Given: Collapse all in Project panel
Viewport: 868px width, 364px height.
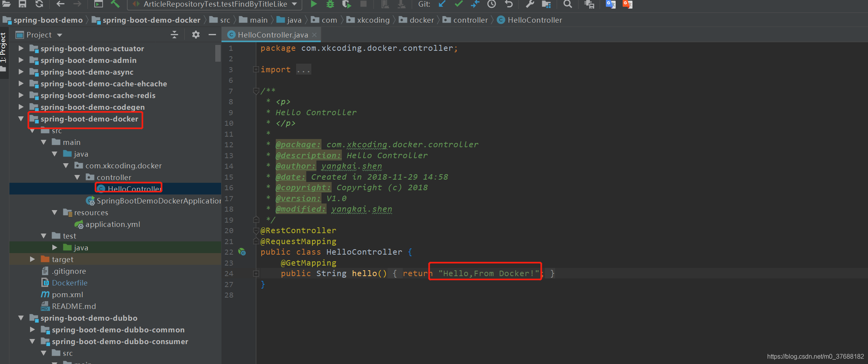Looking at the screenshot, I should click(174, 35).
